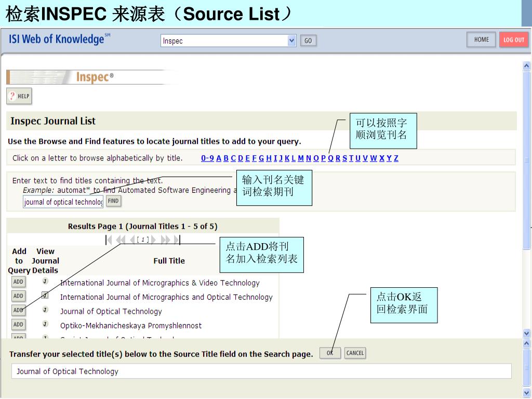
Task: Add Optiko-Mekhanicheskaya Promyshlennost to query
Action: 18,324
